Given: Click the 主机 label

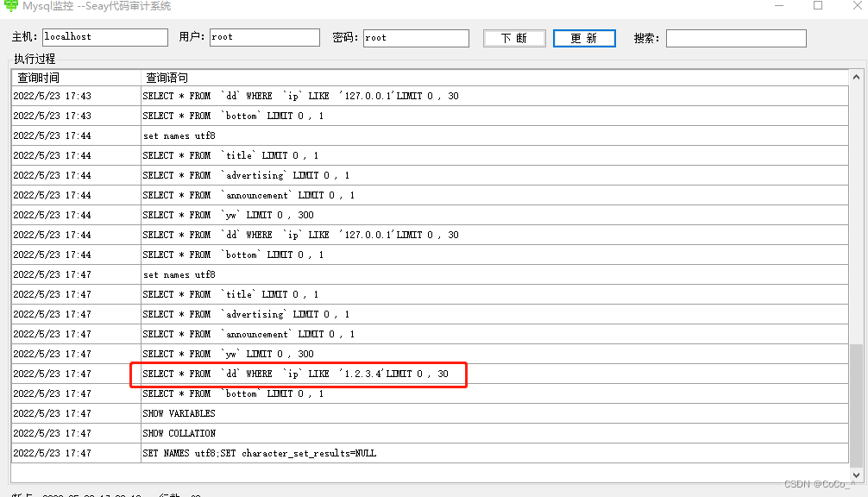Looking at the screenshot, I should click(x=24, y=36).
